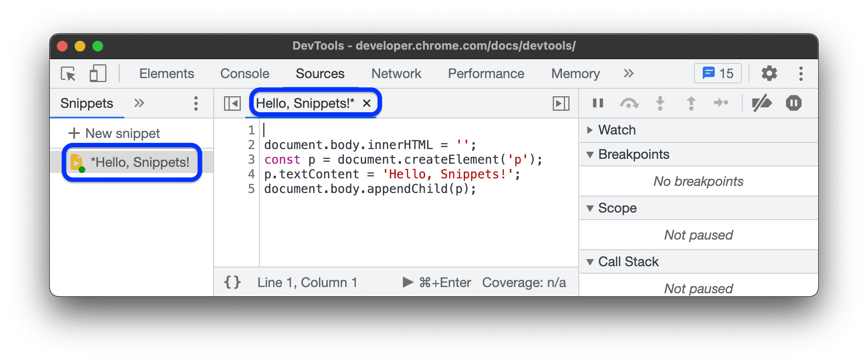
Task: Click the Inspect element cursor icon
Action: (x=67, y=74)
